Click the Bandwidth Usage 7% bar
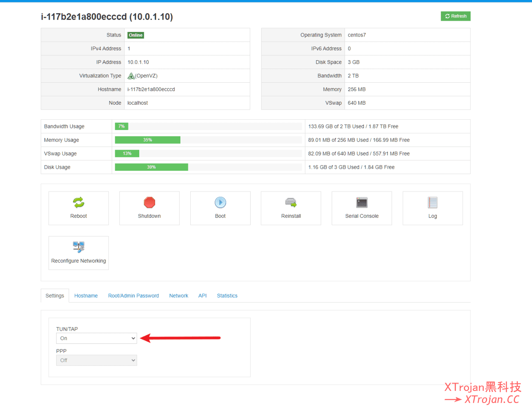 [x=121, y=126]
